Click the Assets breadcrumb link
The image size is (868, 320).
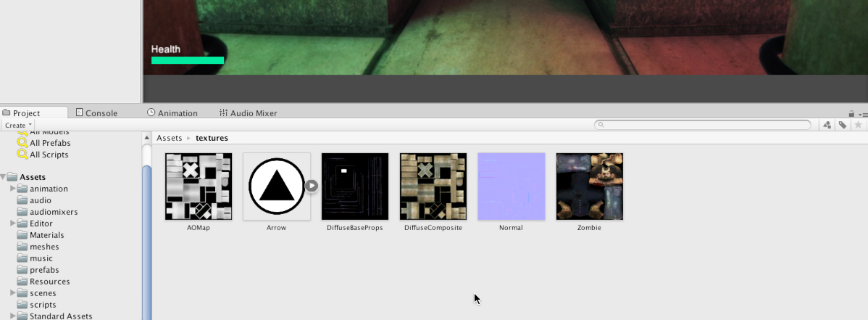click(170, 138)
